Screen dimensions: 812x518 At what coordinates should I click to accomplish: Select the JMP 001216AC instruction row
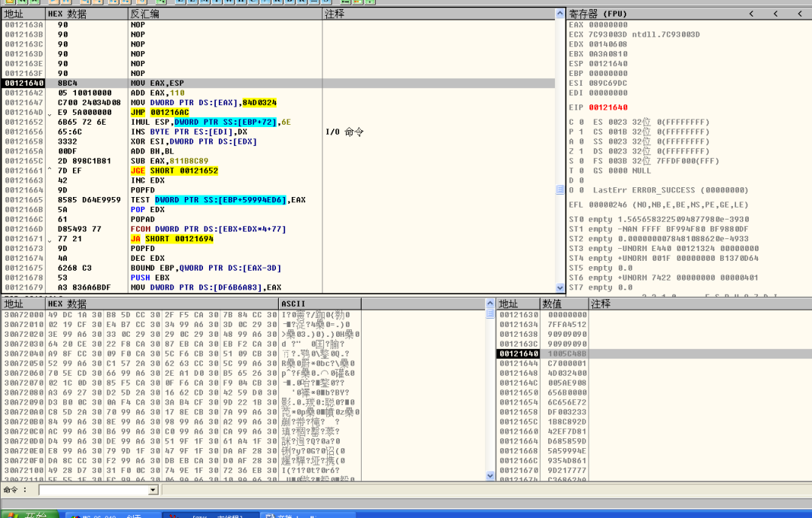click(x=279, y=113)
